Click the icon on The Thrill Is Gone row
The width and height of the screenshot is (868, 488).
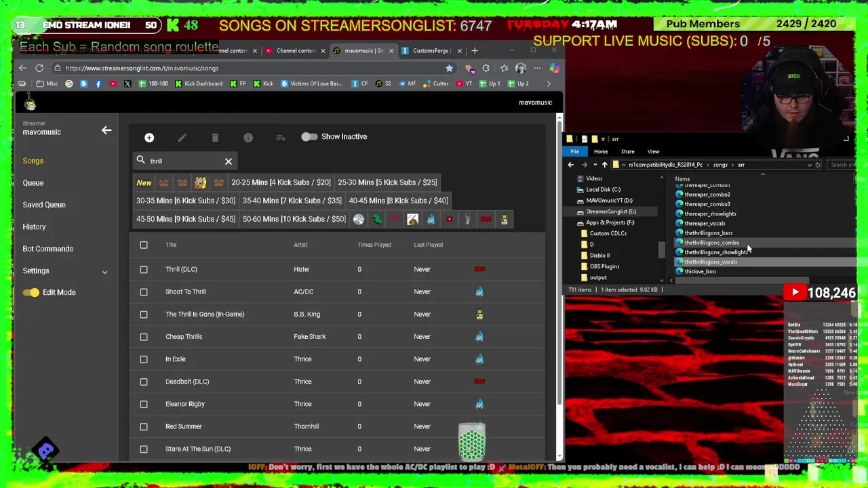pos(479,314)
